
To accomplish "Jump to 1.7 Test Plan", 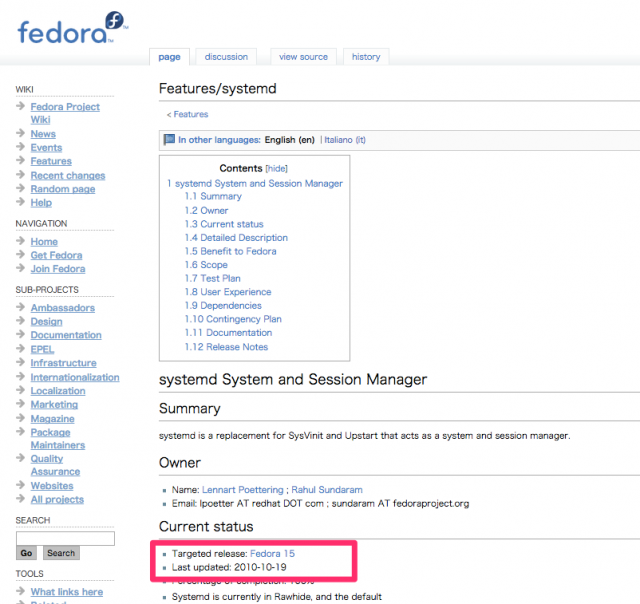I will [213, 278].
